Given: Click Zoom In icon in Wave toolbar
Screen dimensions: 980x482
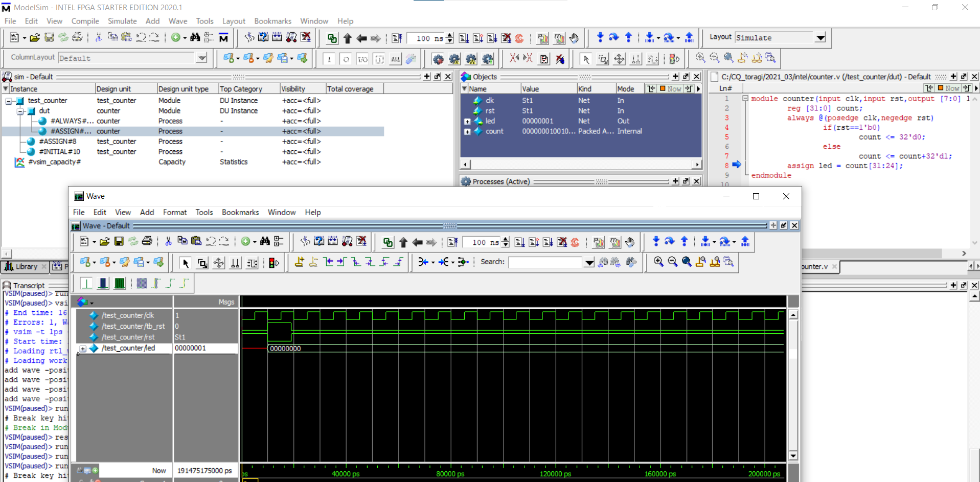Looking at the screenshot, I should [658, 262].
